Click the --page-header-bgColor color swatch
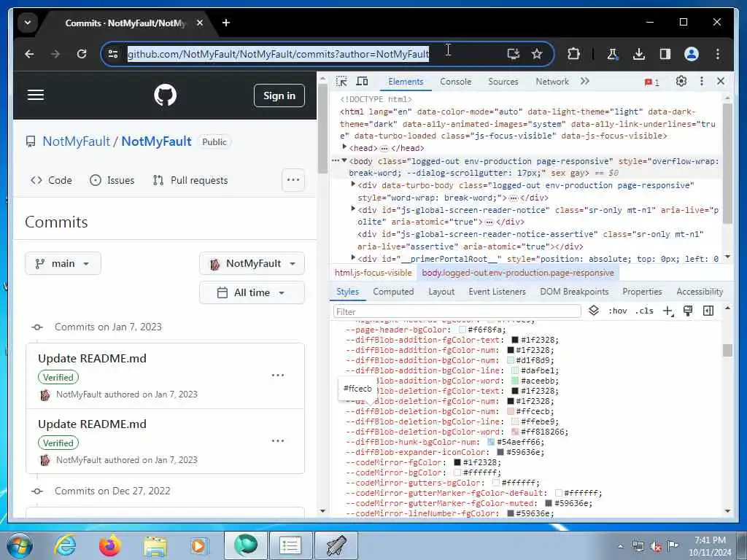747x560 pixels. [462, 330]
